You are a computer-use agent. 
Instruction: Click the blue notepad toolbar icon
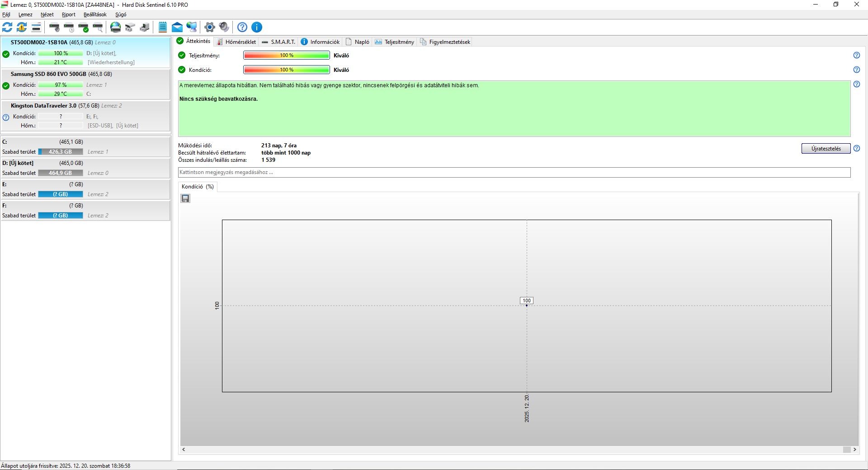click(163, 27)
